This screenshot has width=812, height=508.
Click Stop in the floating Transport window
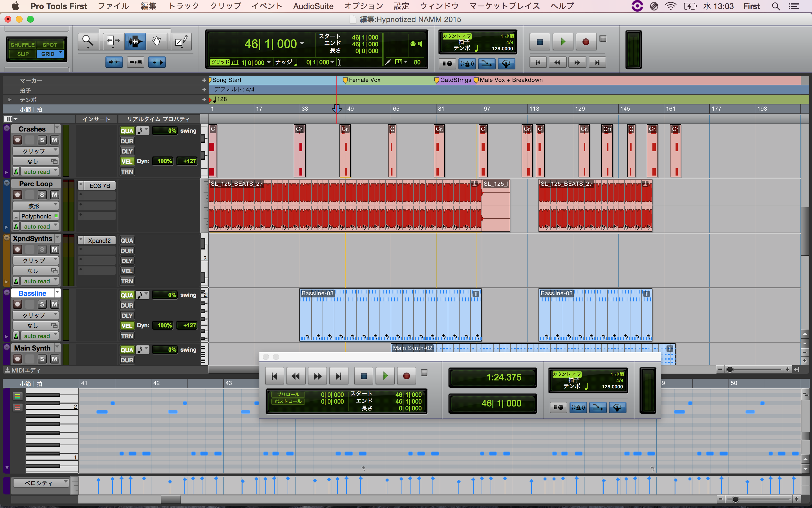[x=364, y=376]
